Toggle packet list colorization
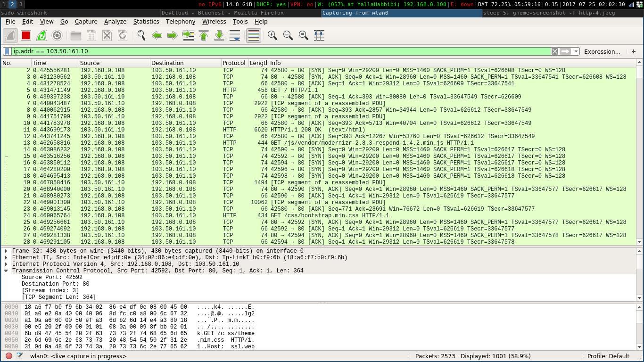This screenshot has width=644, height=362. point(254,35)
